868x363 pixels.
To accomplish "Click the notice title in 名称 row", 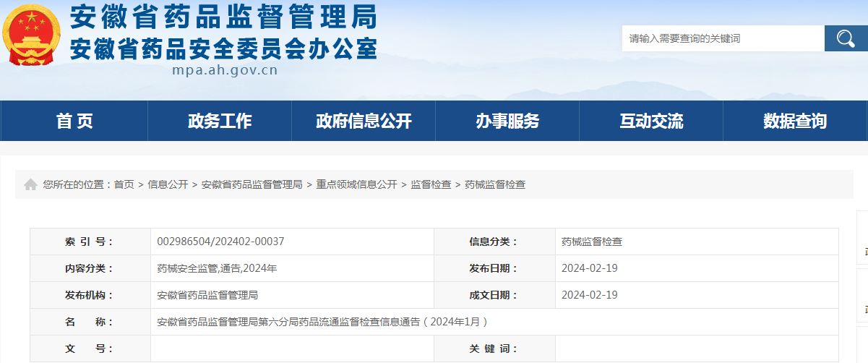I will tap(323, 322).
